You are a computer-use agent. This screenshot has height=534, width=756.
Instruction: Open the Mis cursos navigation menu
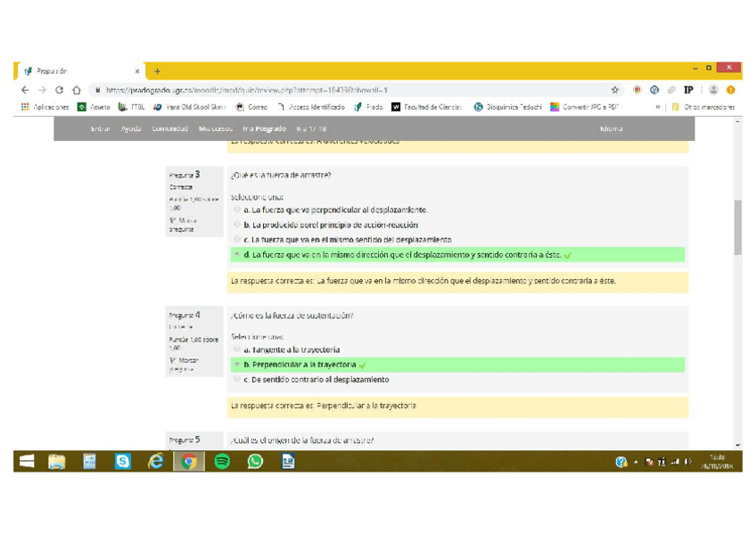click(x=216, y=128)
